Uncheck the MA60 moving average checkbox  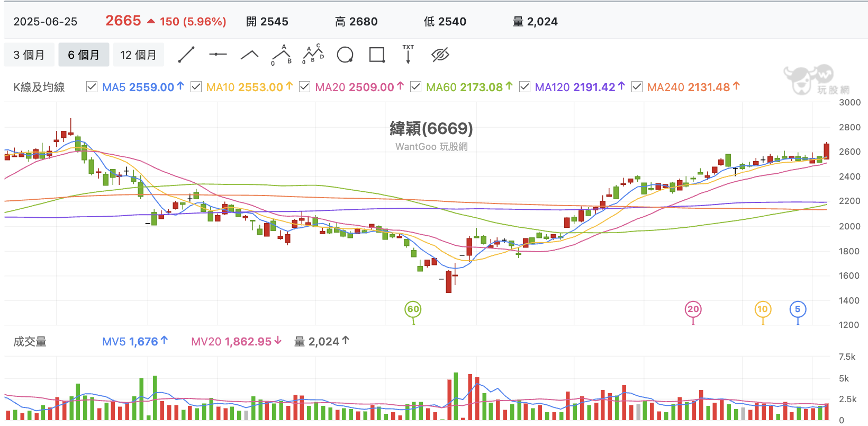(x=415, y=86)
